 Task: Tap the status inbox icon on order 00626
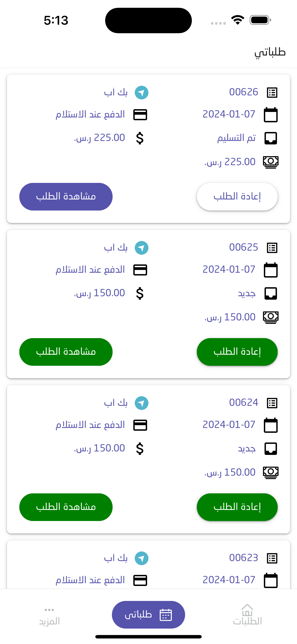tap(271, 138)
